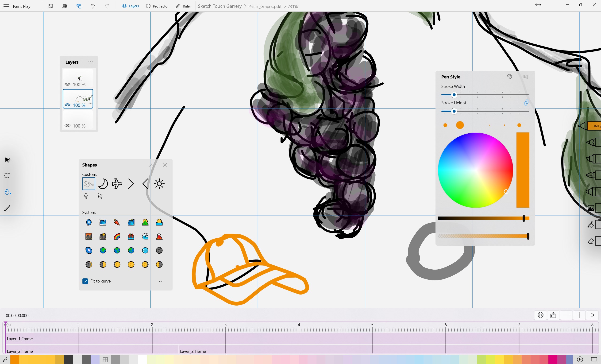Collapse the Shapes panel
Image resolution: width=601 pixels, height=364 pixels.
[x=151, y=165]
